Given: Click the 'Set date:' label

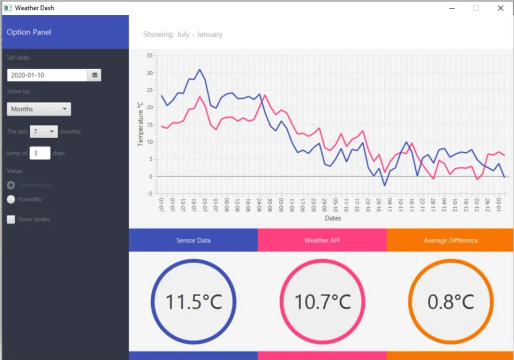Looking at the screenshot, I should [x=18, y=57].
